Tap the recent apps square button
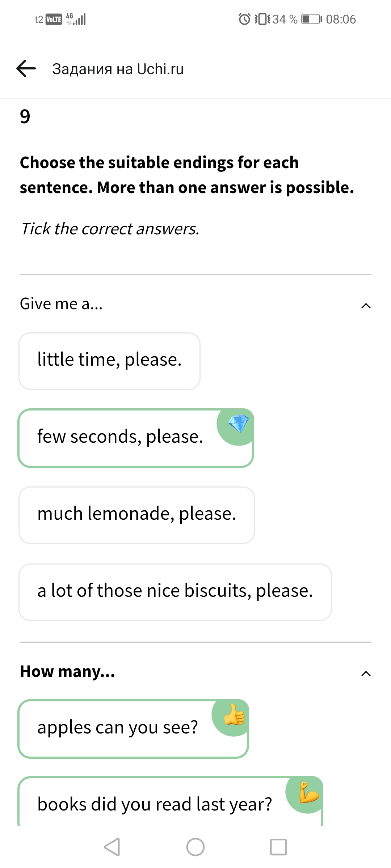The height and width of the screenshot is (868, 391). click(278, 847)
